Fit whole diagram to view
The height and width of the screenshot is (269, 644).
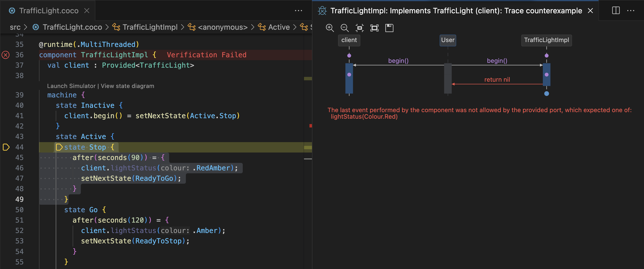point(374,28)
